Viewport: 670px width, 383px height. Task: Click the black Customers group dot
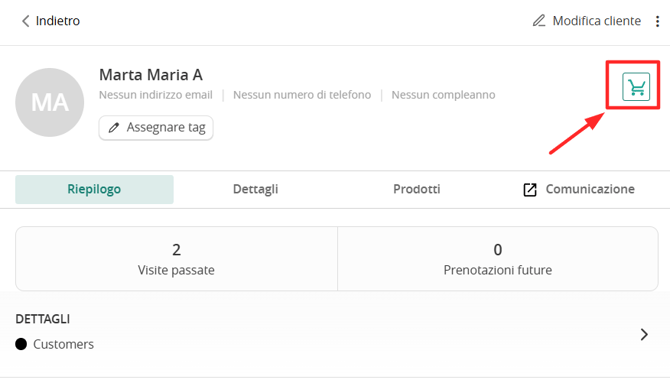coord(21,344)
